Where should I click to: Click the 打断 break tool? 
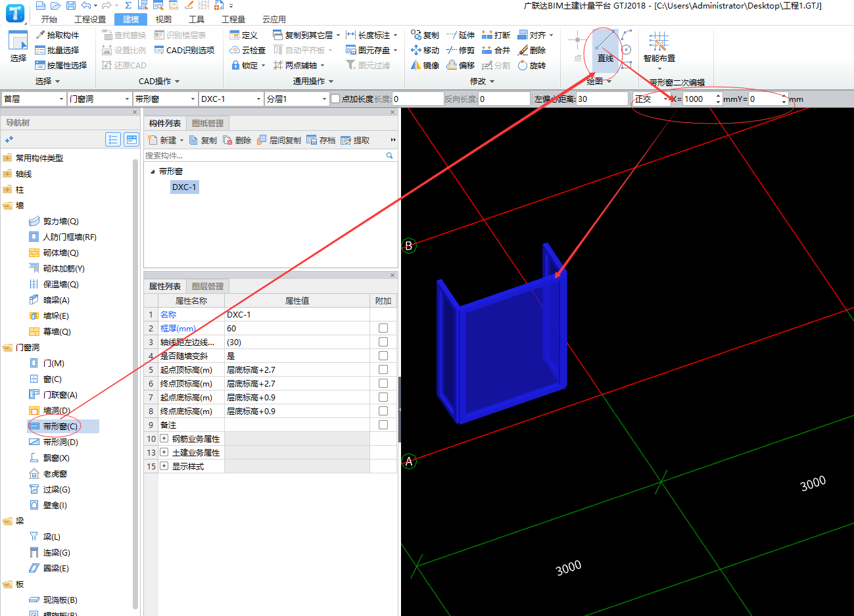[x=496, y=35]
